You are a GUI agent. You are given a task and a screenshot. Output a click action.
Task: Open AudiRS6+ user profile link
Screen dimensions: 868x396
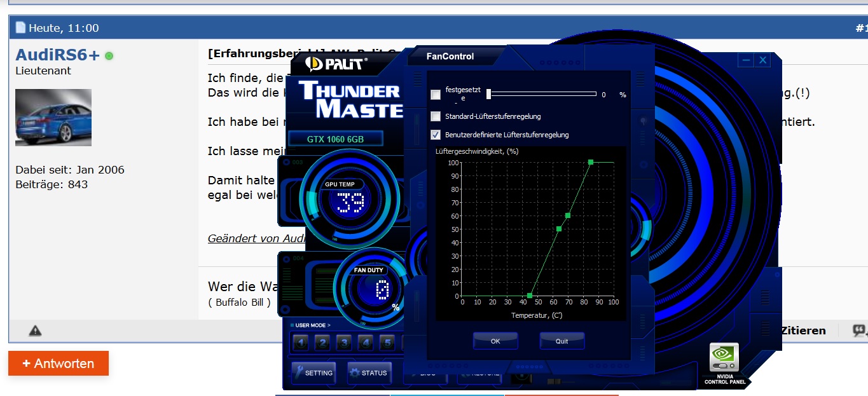tap(58, 55)
